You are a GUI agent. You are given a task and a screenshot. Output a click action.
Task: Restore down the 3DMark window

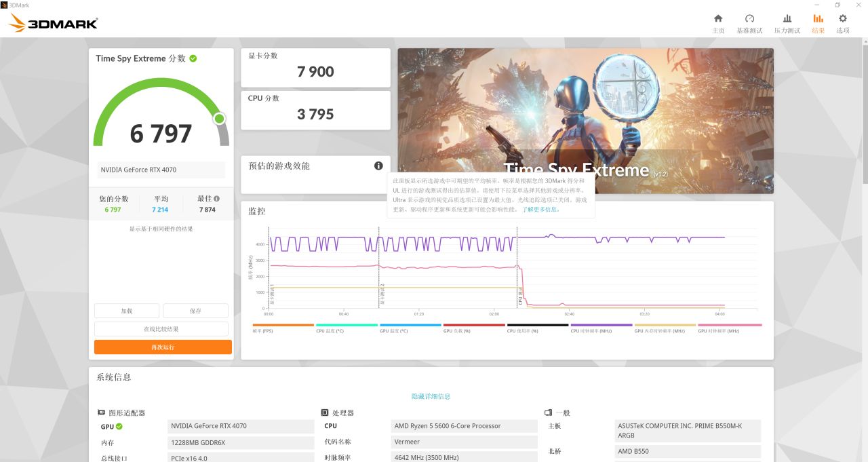click(837, 5)
